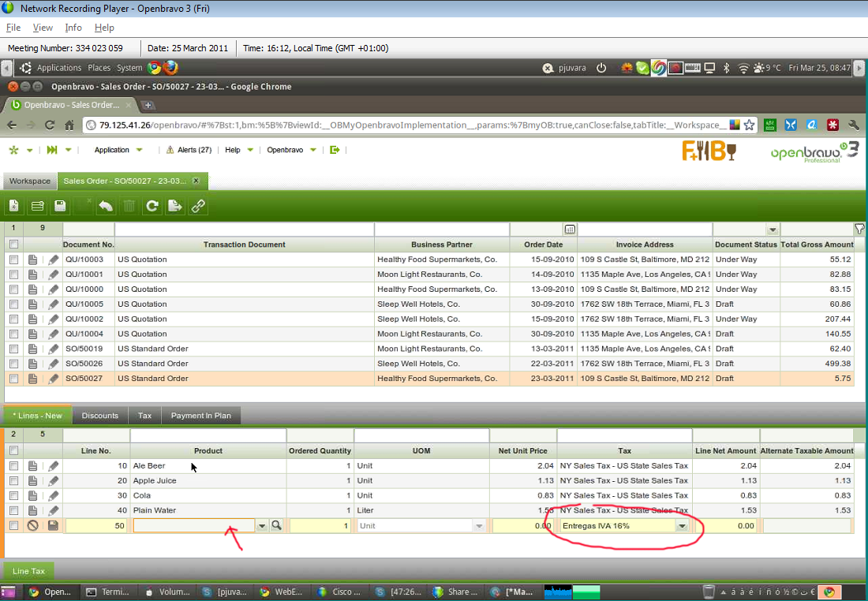
Task: Expand the recent views dropdown arrow
Action: coord(68,150)
